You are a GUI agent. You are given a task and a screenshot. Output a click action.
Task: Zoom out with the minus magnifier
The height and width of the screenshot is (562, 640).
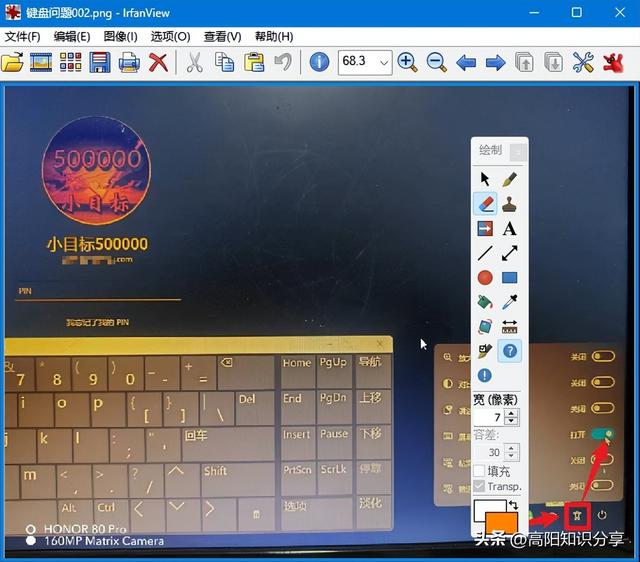(436, 62)
